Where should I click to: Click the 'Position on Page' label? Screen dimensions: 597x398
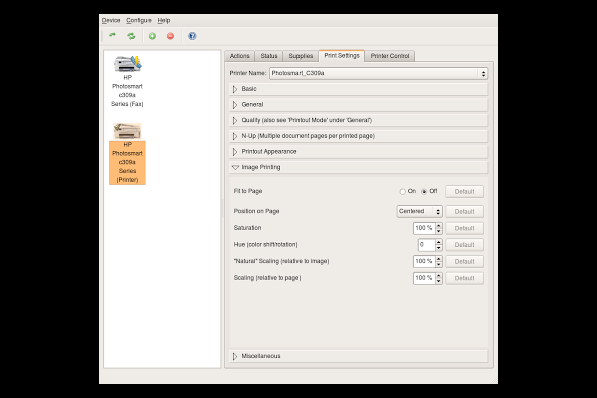[256, 211]
